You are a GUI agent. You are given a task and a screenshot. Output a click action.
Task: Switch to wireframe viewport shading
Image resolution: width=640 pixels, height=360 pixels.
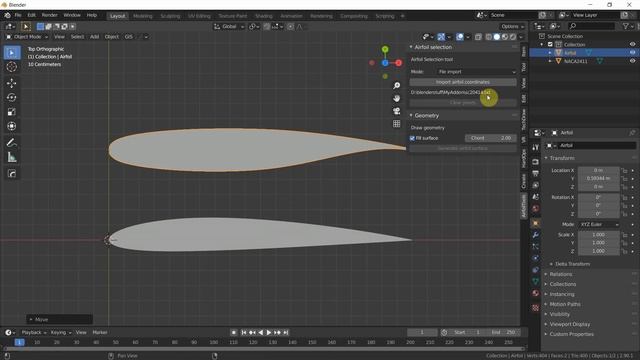489,37
